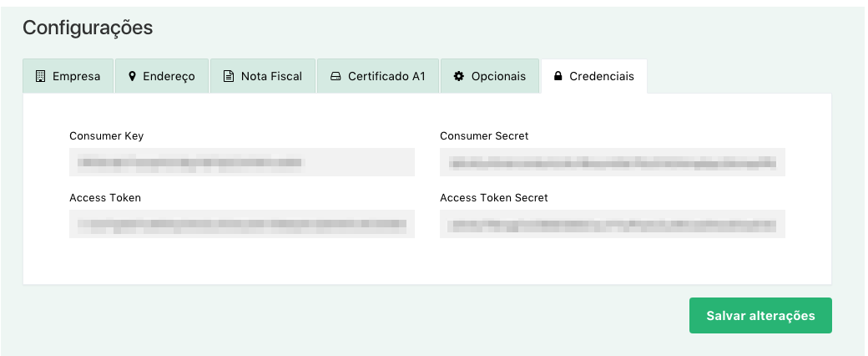Click the lock icon on Credenciais tab
Viewport: 868px width, 356px height.
tap(558, 76)
